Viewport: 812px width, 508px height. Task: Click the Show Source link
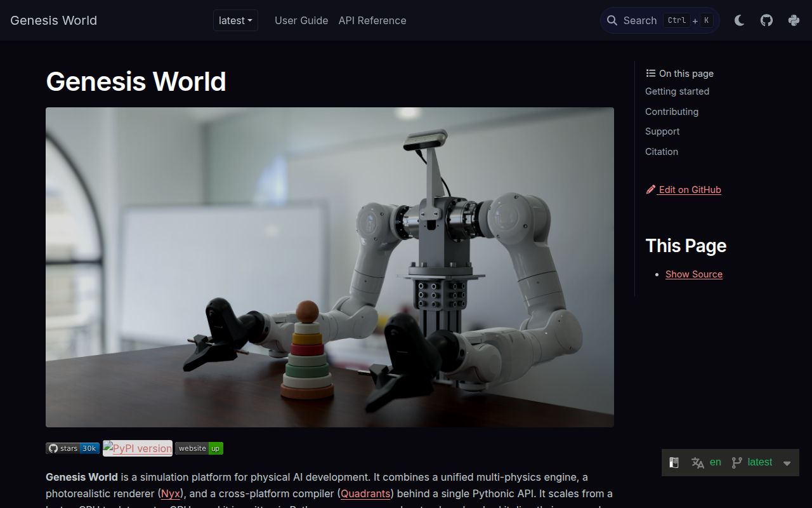coord(694,274)
